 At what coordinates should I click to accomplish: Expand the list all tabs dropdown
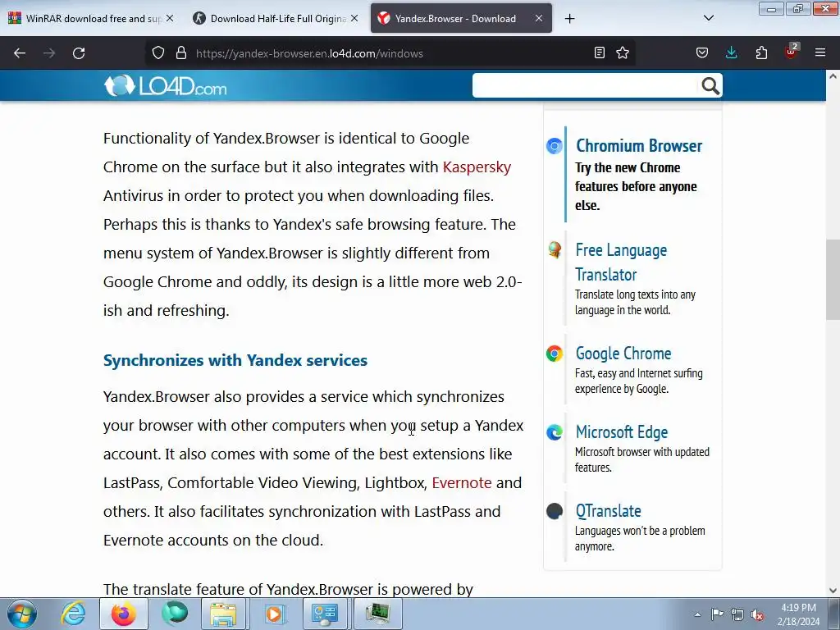click(708, 18)
